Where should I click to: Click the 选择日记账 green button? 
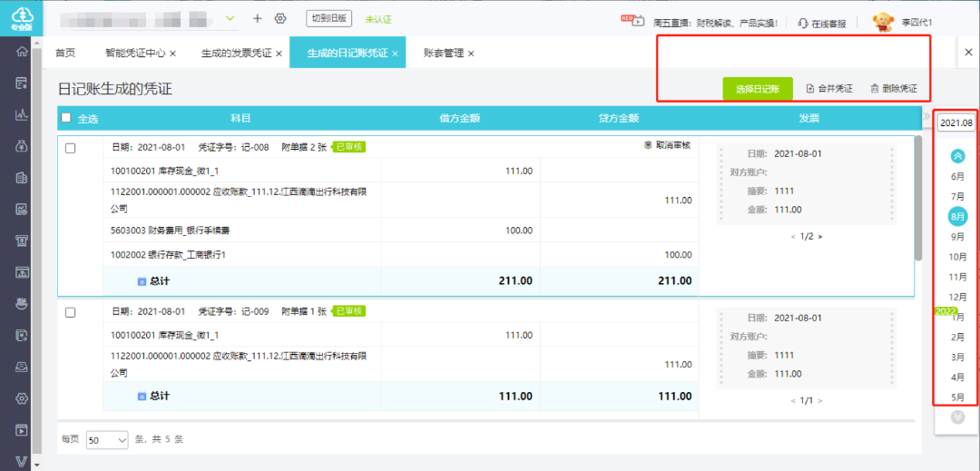pyautogui.click(x=758, y=89)
